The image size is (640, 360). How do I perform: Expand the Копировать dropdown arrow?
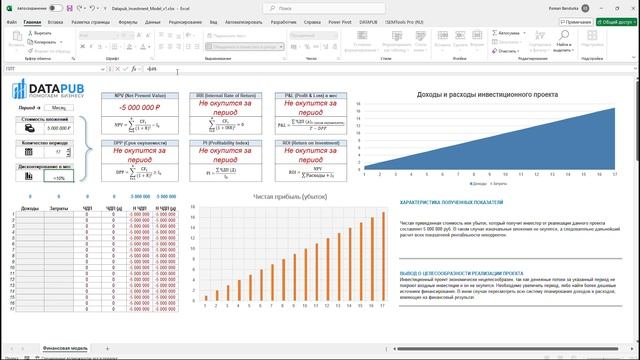point(61,42)
